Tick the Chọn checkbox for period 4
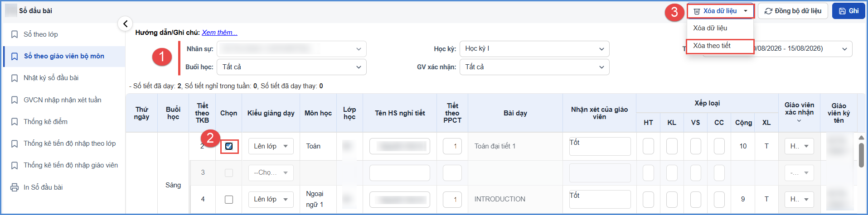 229,199
